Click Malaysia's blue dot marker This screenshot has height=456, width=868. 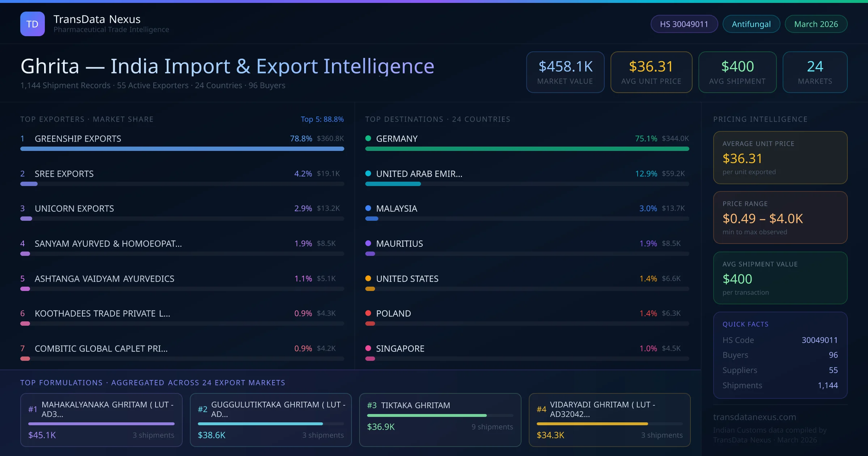point(368,208)
